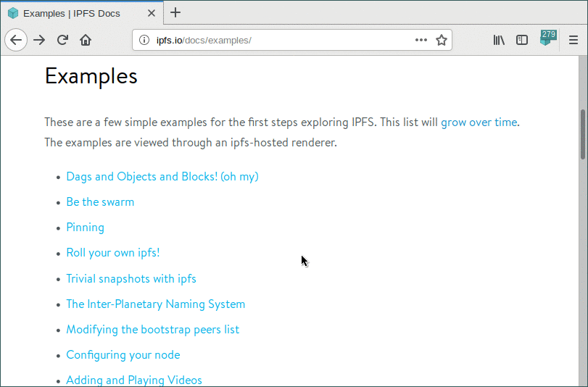The image size is (588, 387).
Task: Open the Library bookmarks icon
Action: pos(499,40)
